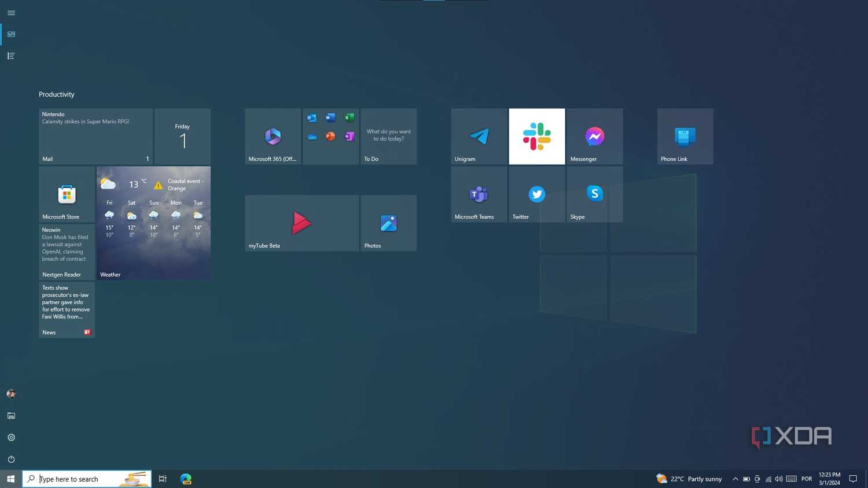Open the battery status icon
The height and width of the screenshot is (488, 868).
point(746,479)
